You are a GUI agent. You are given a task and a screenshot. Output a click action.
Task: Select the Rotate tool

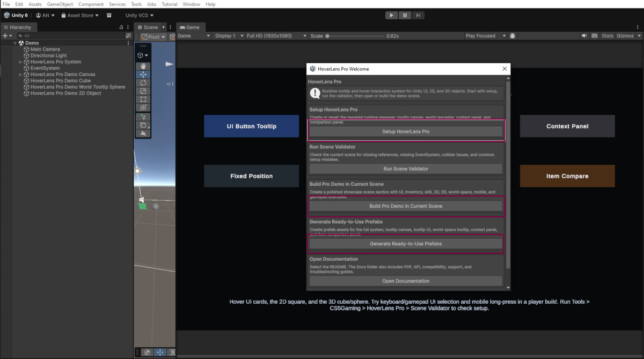tap(143, 83)
